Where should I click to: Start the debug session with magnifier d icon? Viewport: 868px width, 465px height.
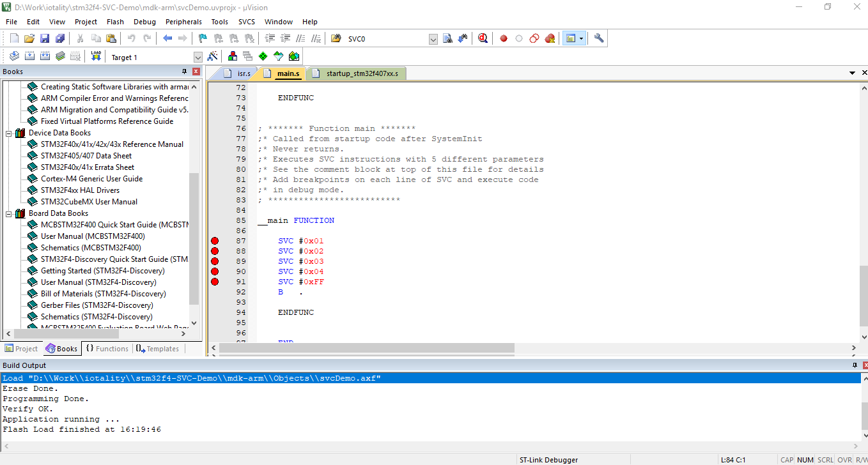[483, 38]
